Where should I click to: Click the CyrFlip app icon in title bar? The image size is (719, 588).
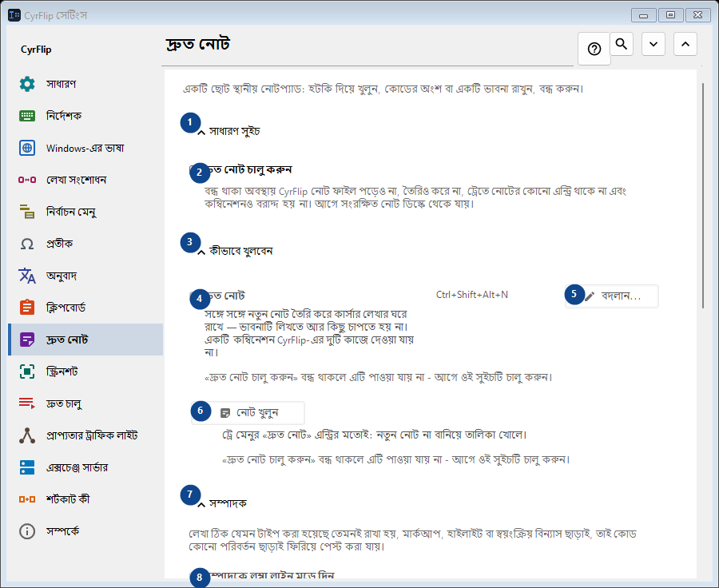14,15
